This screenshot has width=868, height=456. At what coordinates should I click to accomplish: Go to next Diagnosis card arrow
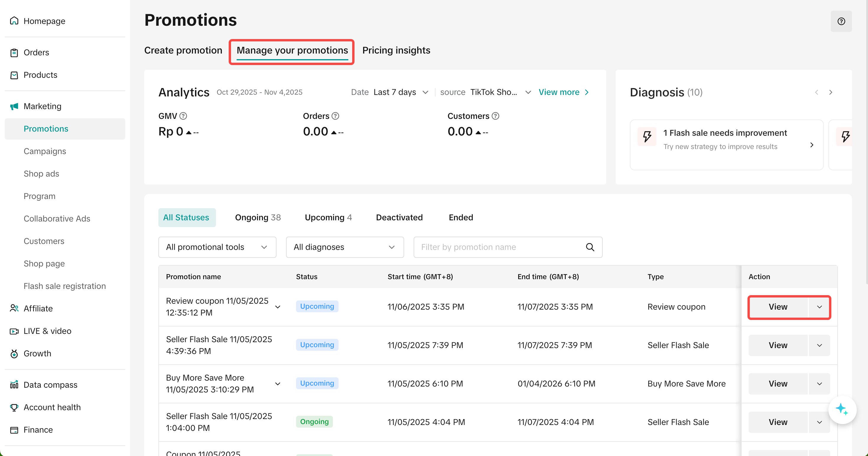click(830, 93)
